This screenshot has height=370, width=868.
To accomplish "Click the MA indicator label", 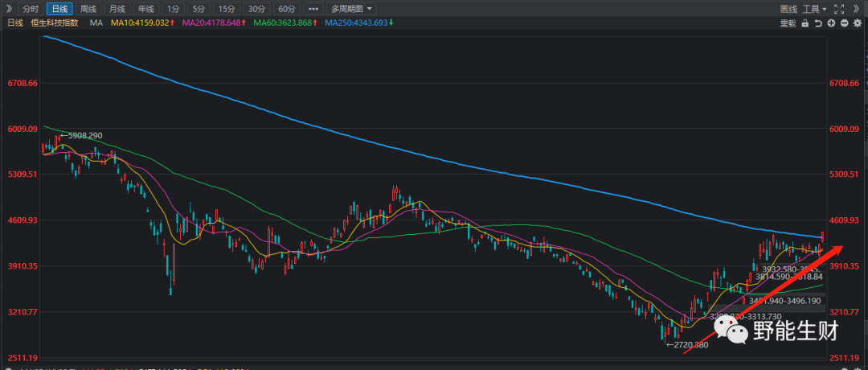I will [96, 23].
